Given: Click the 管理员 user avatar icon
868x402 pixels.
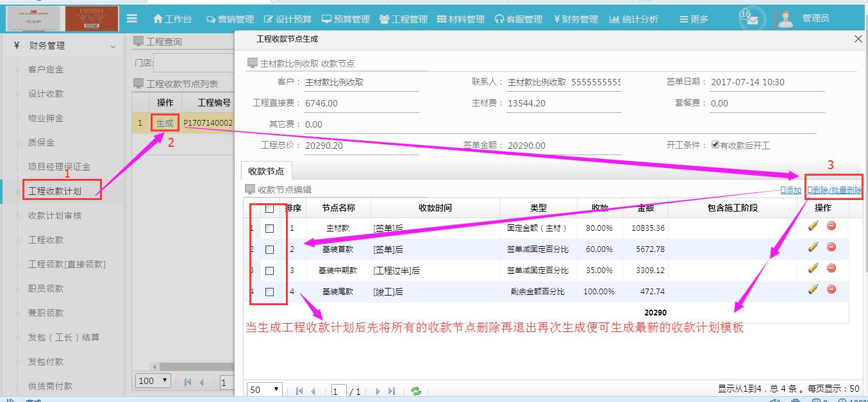Looking at the screenshot, I should [x=784, y=18].
